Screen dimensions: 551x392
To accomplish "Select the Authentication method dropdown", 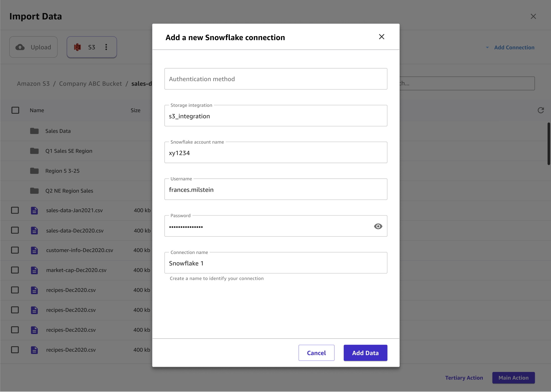I will [276, 79].
